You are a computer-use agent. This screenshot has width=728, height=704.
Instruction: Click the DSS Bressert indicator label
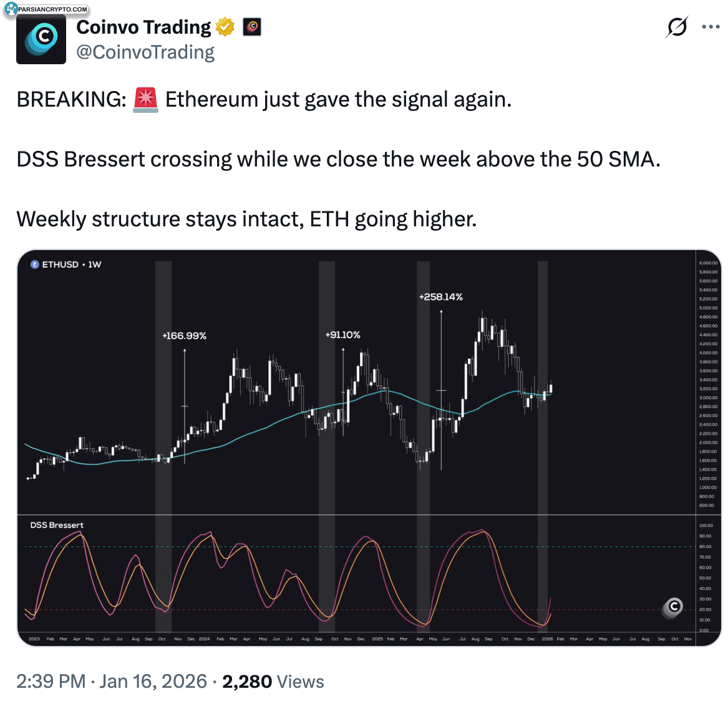pos(57,525)
